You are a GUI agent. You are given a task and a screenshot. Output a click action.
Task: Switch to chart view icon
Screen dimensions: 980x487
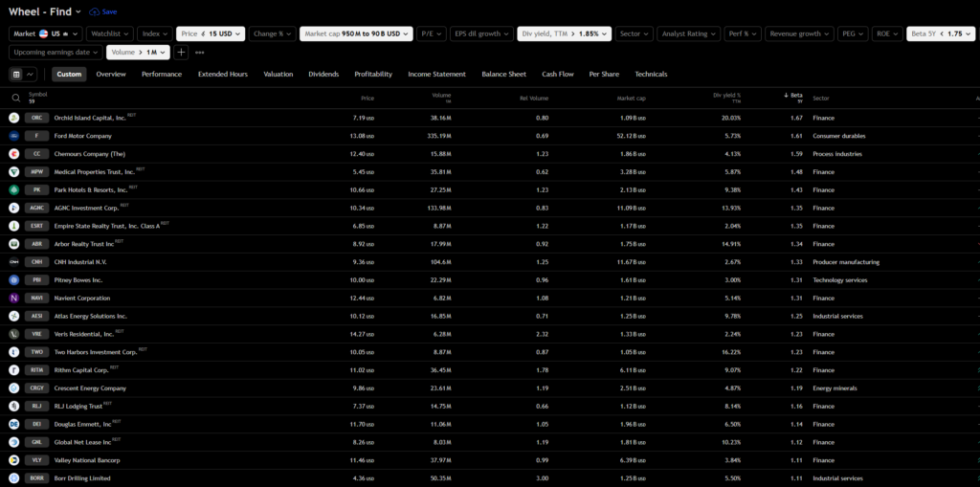pyautogui.click(x=30, y=75)
